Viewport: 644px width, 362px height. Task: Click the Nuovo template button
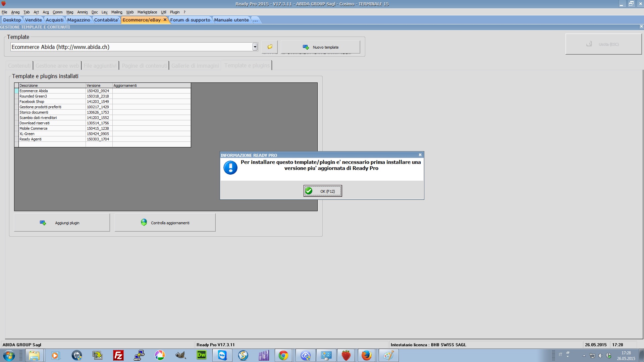click(320, 47)
